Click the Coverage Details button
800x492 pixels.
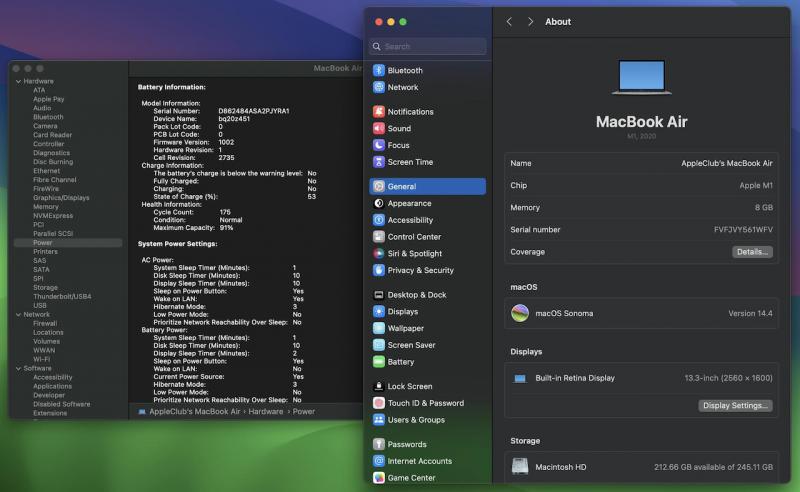coord(752,252)
